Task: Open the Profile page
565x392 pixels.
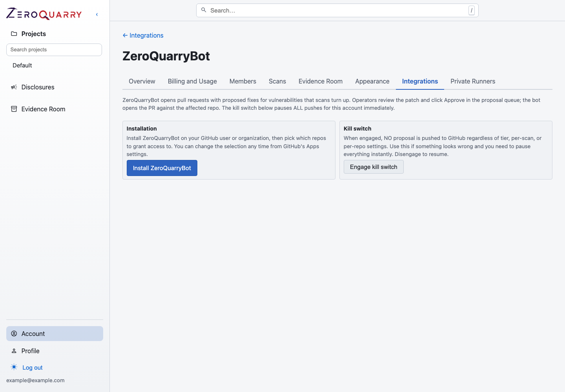Action: 31,351
